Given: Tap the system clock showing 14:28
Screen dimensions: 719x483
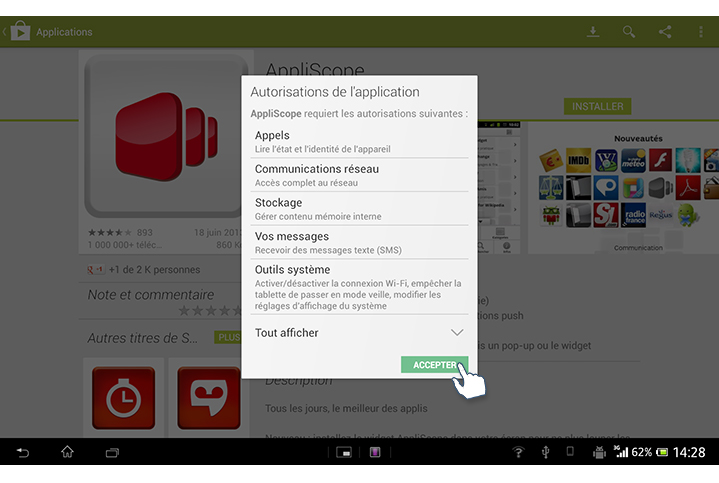Looking at the screenshot, I should [x=689, y=453].
